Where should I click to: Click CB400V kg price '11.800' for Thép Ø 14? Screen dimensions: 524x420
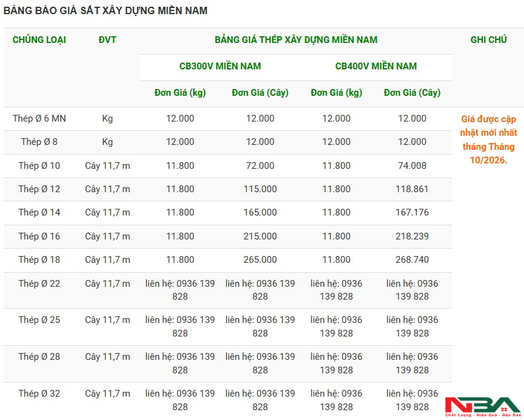tap(336, 212)
